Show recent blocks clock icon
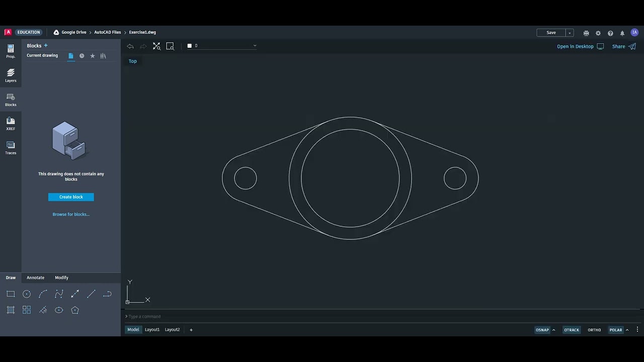 coord(82,56)
